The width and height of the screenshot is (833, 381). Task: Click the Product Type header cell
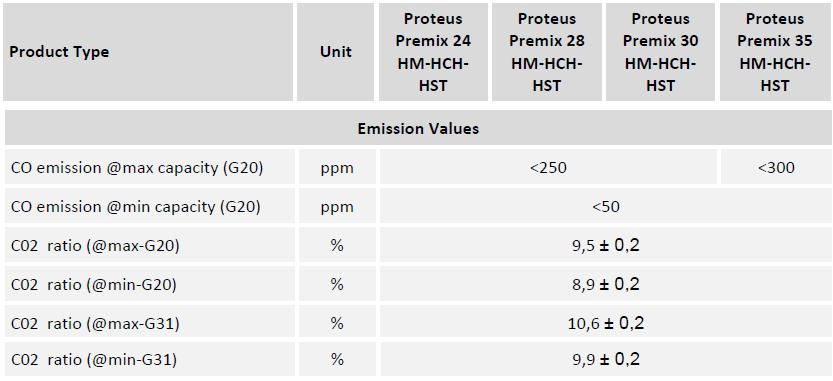pos(148,52)
